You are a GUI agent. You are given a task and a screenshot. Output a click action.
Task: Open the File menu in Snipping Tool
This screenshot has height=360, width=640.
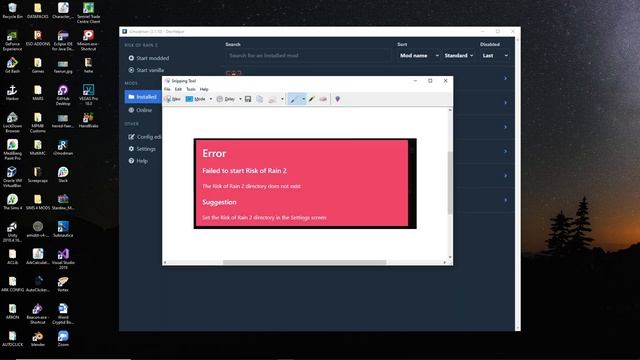(x=167, y=89)
